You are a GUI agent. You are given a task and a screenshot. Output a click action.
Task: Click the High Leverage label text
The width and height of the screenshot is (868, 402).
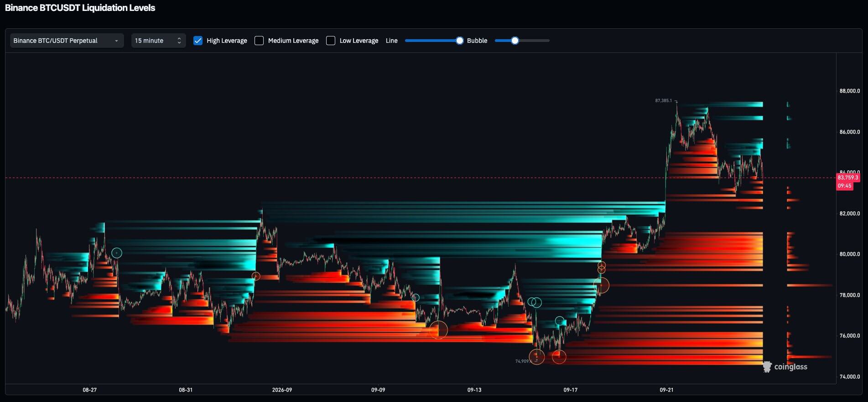pos(227,41)
